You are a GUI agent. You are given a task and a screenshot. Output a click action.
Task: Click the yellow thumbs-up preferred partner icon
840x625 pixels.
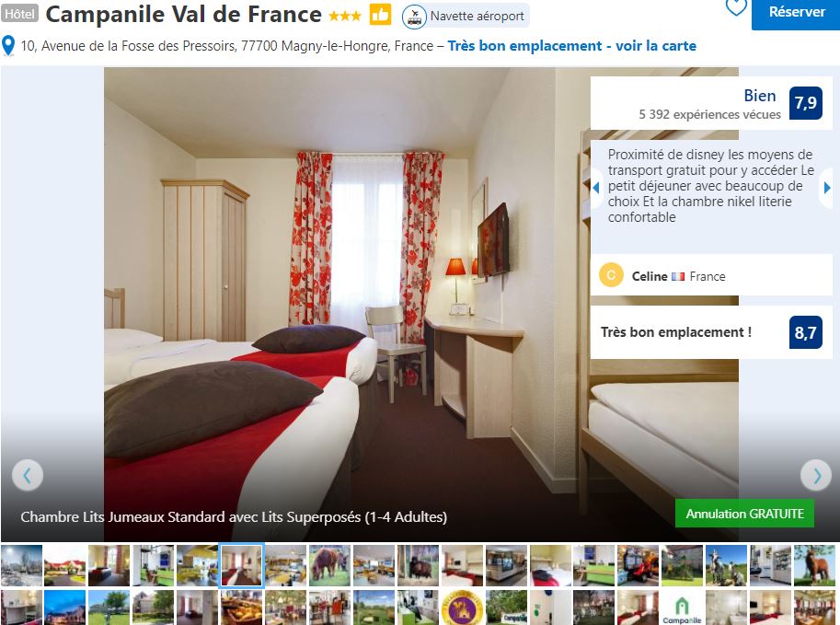380,15
